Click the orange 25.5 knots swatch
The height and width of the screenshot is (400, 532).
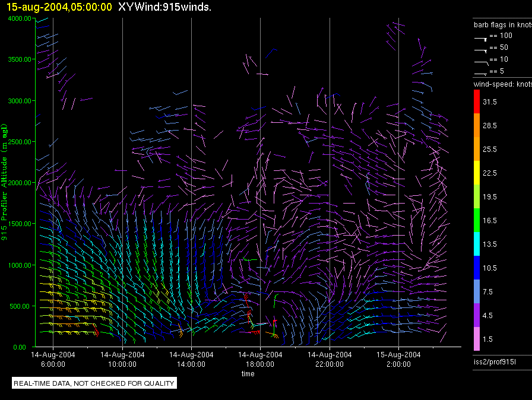(x=477, y=149)
